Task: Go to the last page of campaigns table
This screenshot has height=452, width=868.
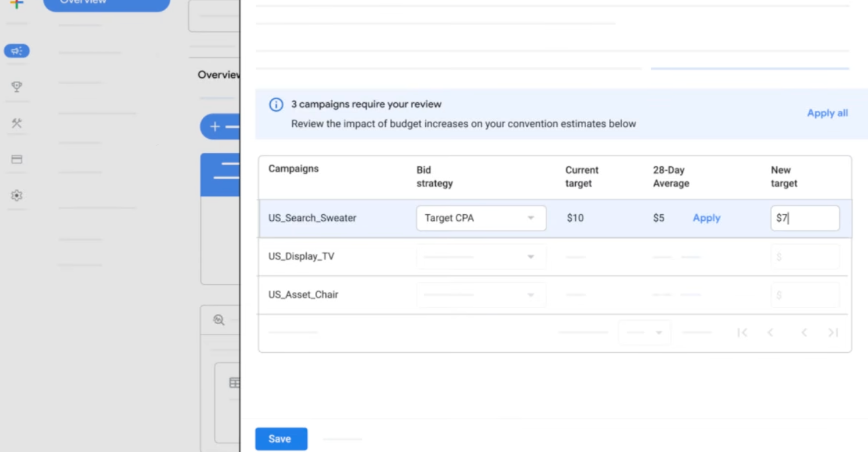Action: pos(833,332)
